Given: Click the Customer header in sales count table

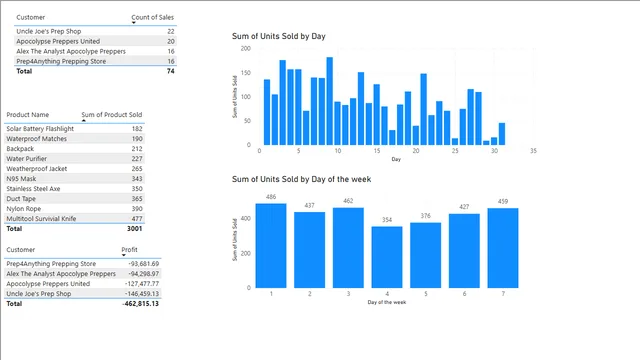Looking at the screenshot, I should click(x=31, y=17).
